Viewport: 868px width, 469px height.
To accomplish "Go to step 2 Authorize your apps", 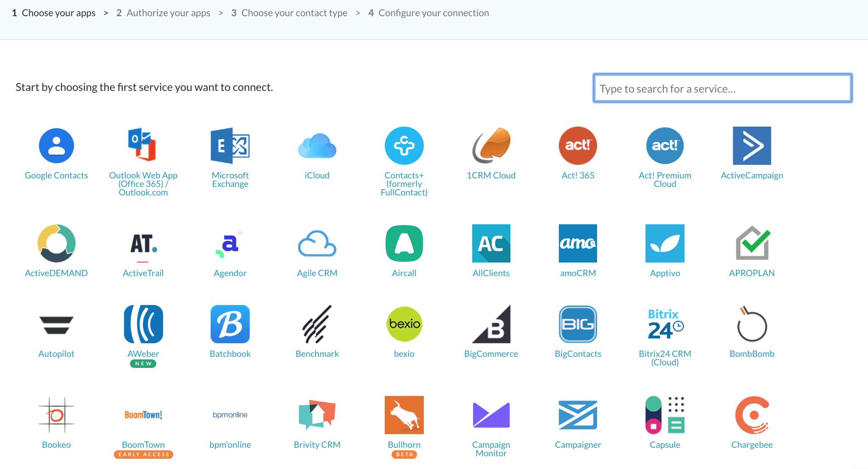I will [x=163, y=13].
